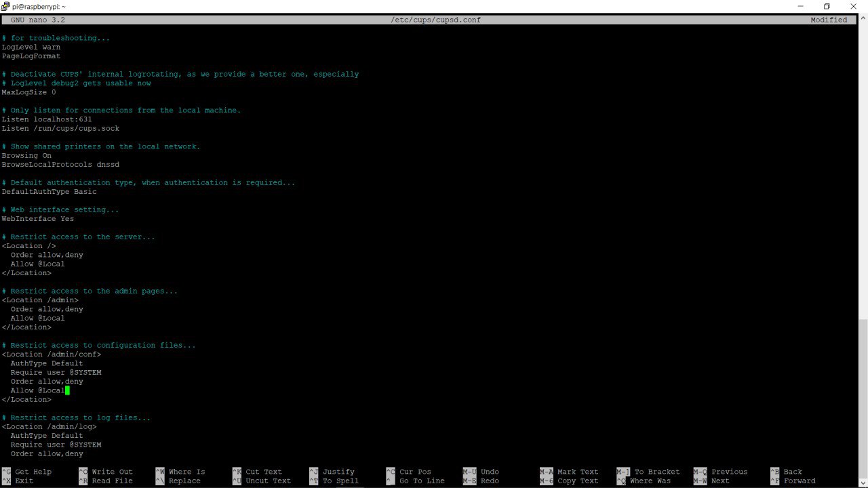Click the 'LogLevel debug2 gets usable now' comment
The width and height of the screenshot is (868, 488).
76,83
